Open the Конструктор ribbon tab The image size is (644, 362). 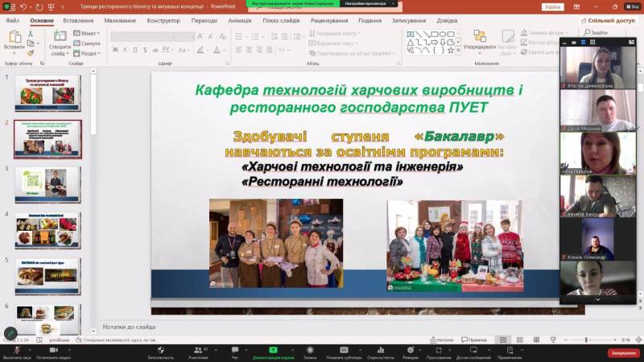pyautogui.click(x=163, y=20)
